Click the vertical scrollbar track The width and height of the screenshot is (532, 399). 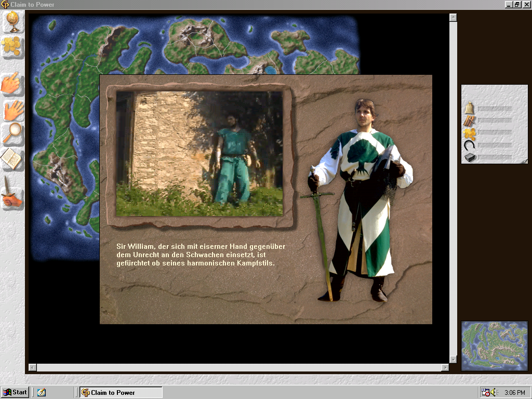coord(453,188)
